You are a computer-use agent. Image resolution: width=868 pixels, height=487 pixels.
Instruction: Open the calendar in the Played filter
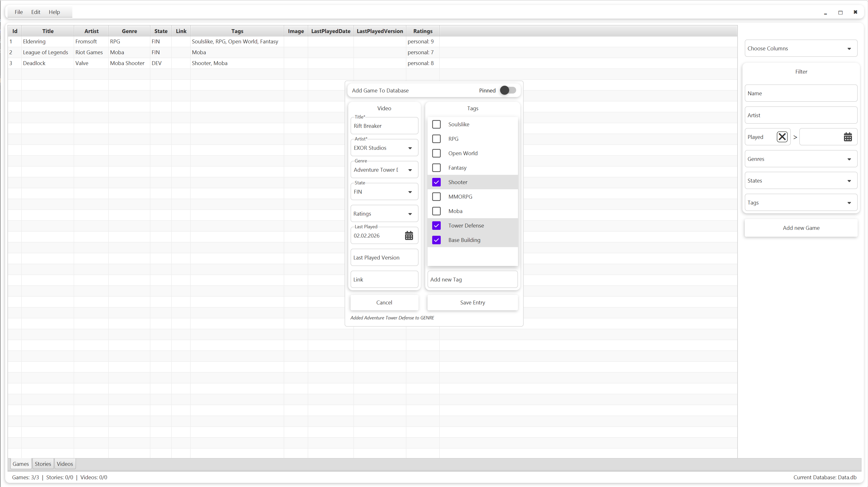click(848, 137)
